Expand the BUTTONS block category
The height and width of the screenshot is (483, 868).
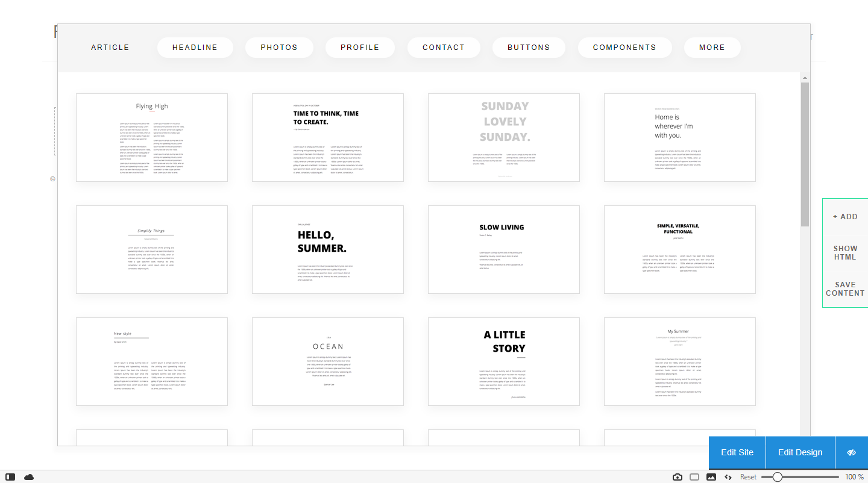tap(529, 47)
